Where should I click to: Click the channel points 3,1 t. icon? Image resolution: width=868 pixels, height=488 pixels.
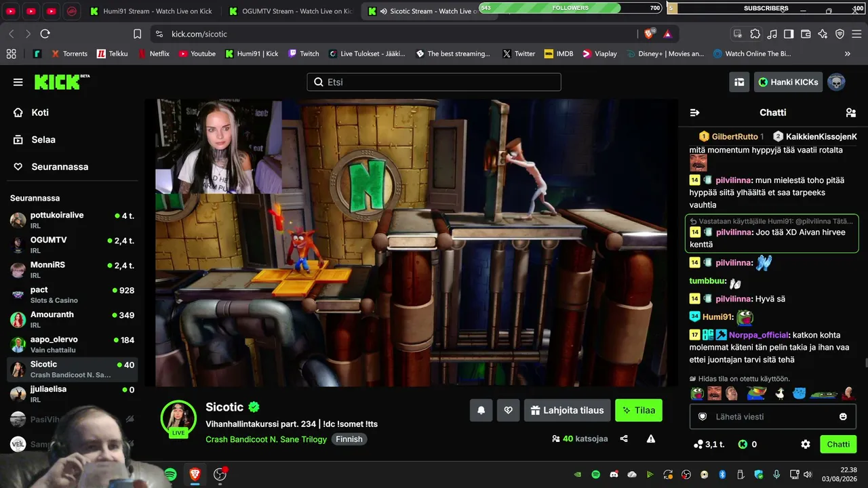tap(698, 445)
